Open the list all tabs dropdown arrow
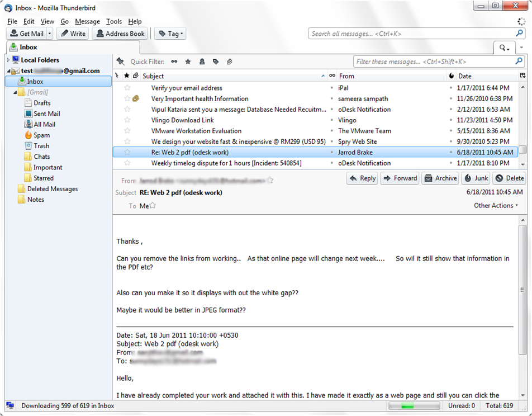 (x=521, y=48)
